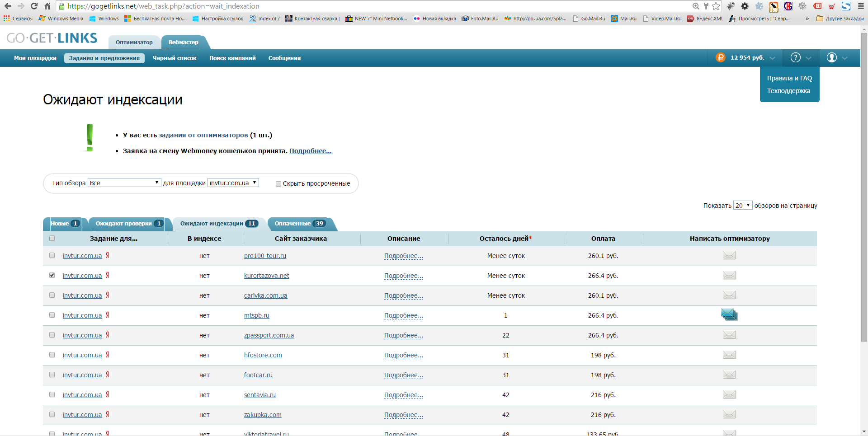Open the kurortazova.net customer site link

pyautogui.click(x=267, y=276)
